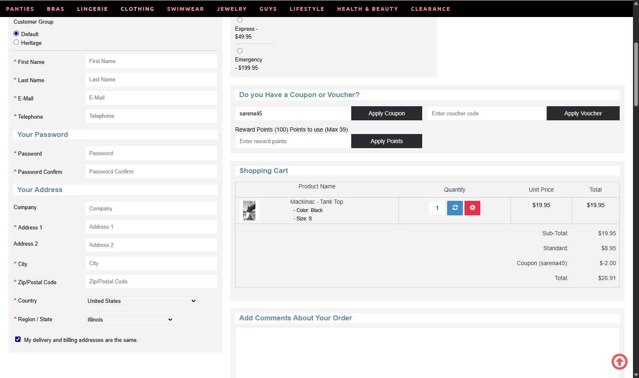Focus the E-Mail field
The width and height of the screenshot is (639, 378).
tap(151, 98)
